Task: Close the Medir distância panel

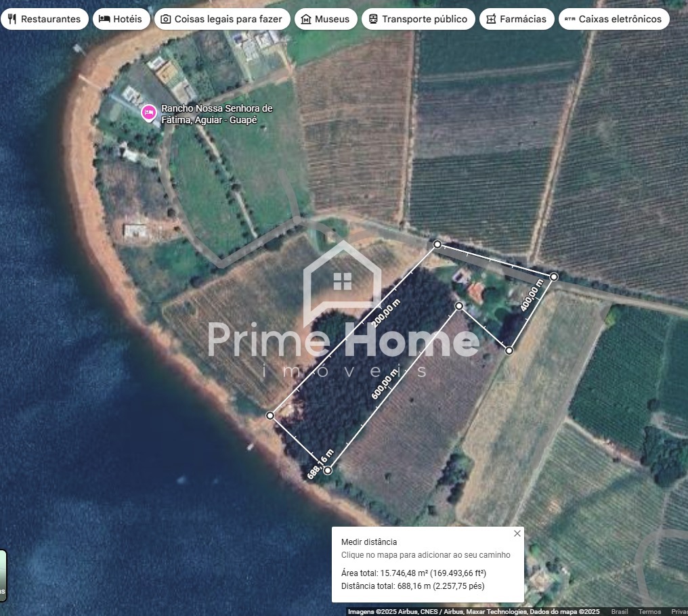Action: click(x=517, y=533)
